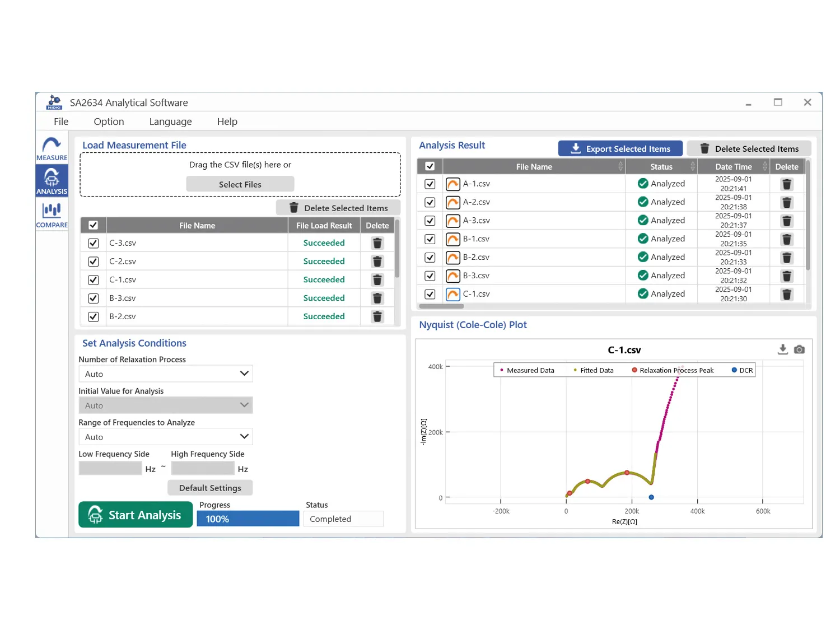The image size is (840, 630).
Task: Restore Default Settings
Action: click(210, 488)
